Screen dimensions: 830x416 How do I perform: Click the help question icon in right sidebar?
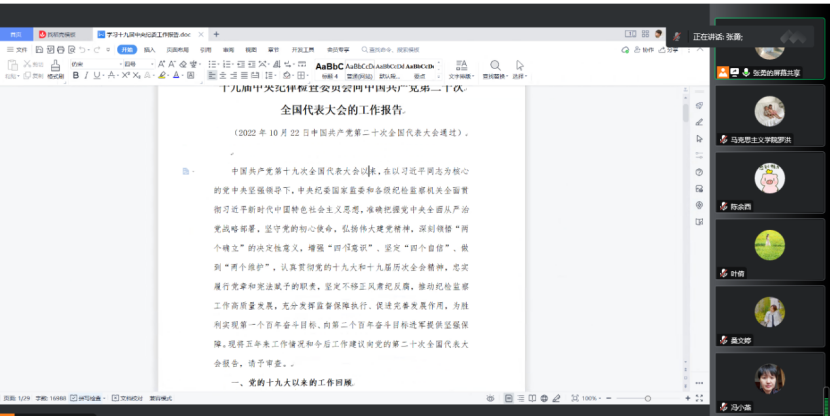pyautogui.click(x=699, y=172)
